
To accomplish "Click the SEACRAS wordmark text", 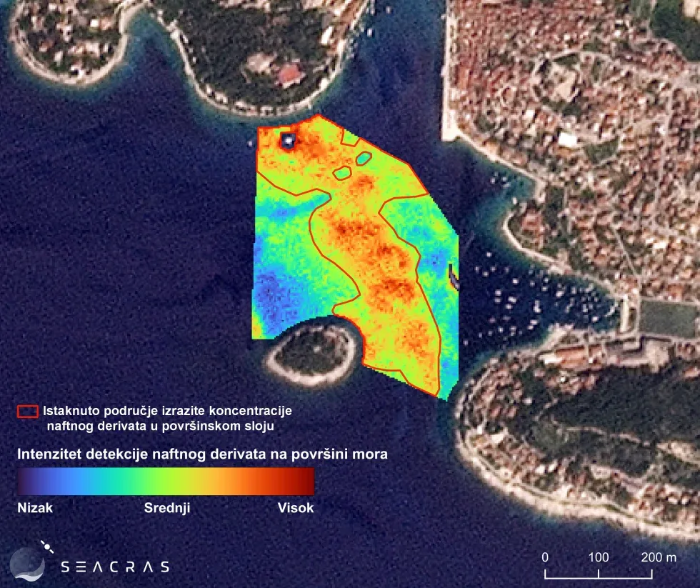I will (x=115, y=567).
